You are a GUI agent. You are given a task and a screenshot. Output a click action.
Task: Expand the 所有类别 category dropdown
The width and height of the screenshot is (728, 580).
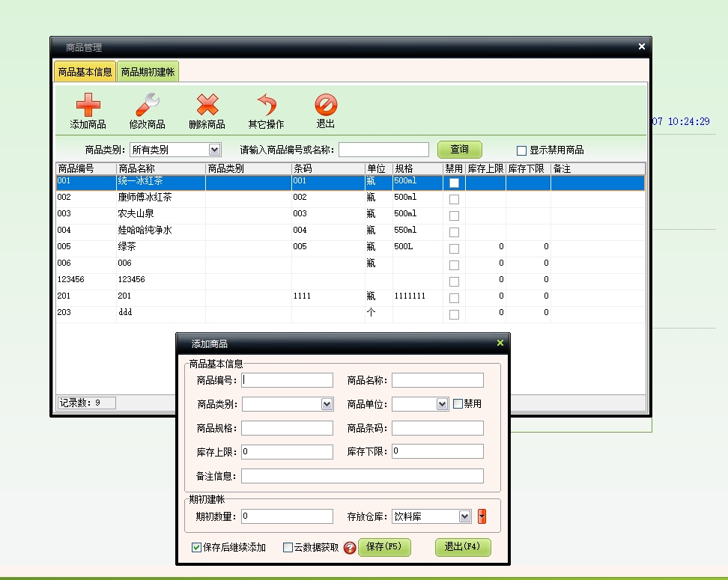215,150
